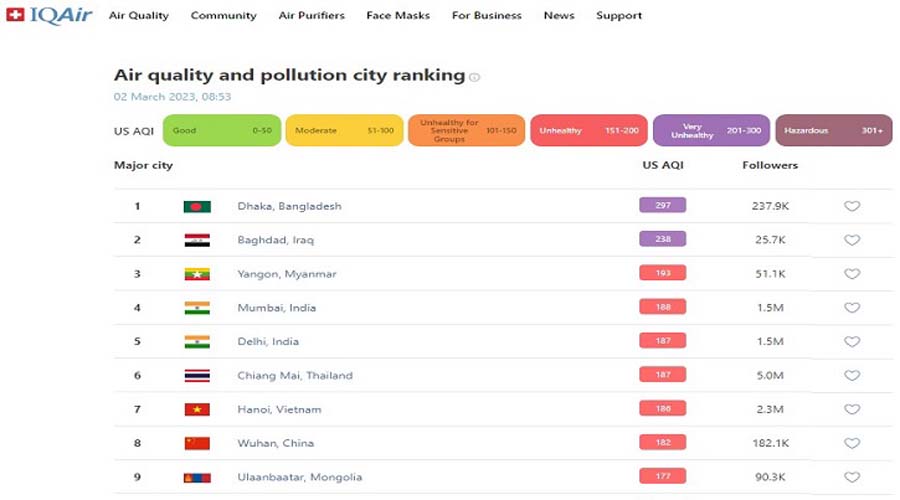
Task: Follow Ulaanbaatar using its heart icon
Action: pyautogui.click(x=852, y=477)
